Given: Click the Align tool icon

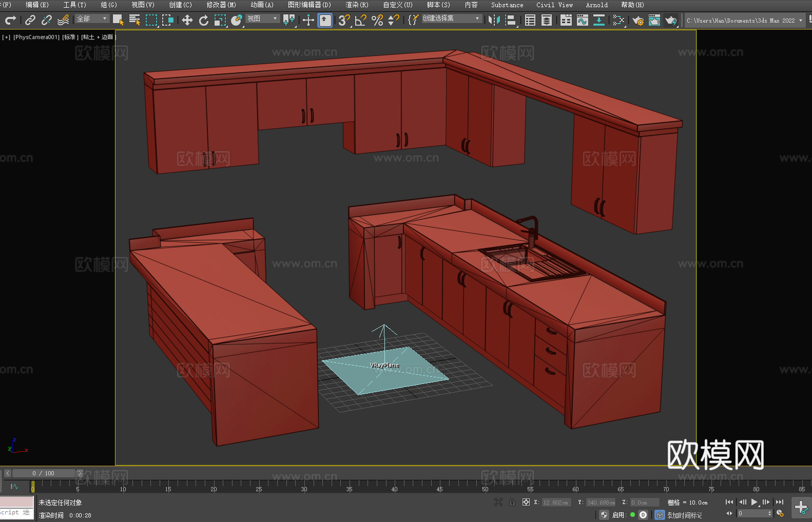Looking at the screenshot, I should 511,20.
